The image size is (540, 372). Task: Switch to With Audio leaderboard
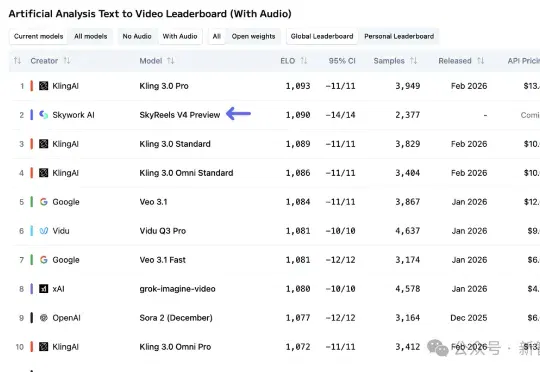click(180, 36)
